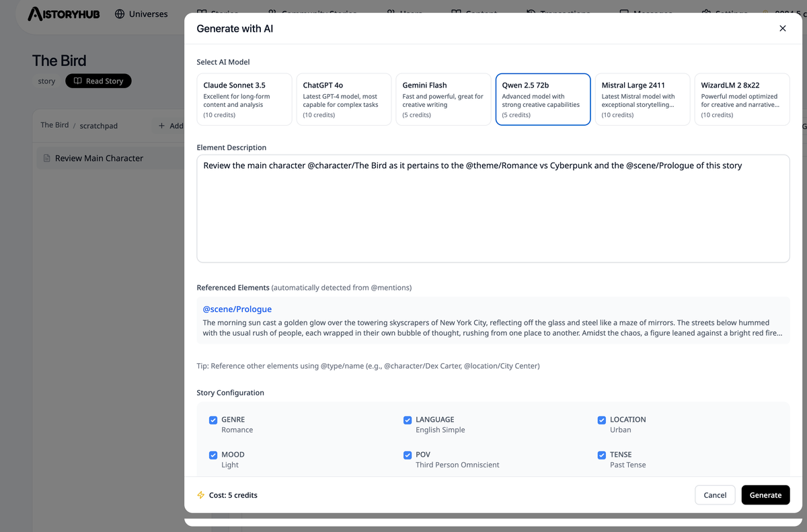Toggle the MOOD checkbox

[x=213, y=455]
